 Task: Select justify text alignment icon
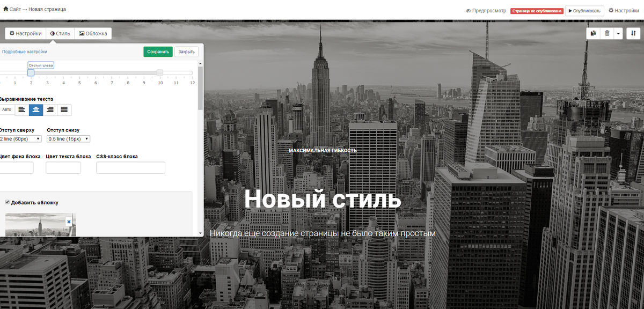click(64, 109)
